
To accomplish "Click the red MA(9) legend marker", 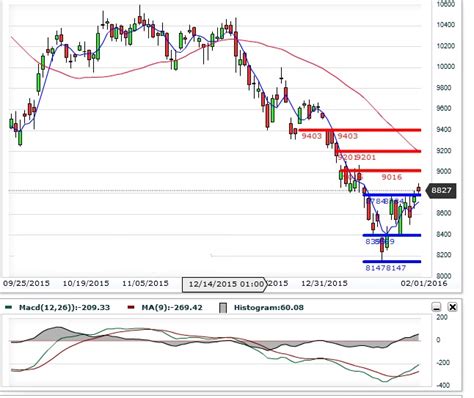I will [x=131, y=307].
